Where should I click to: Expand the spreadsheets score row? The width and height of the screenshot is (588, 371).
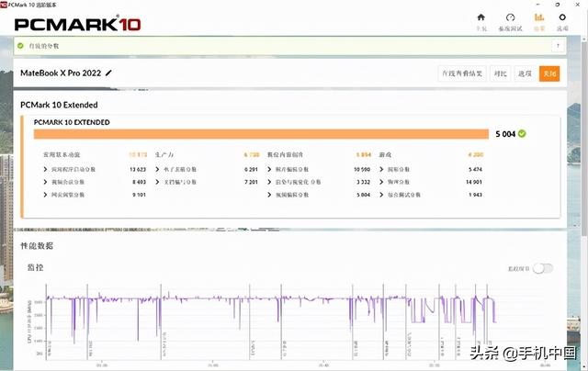(x=157, y=169)
